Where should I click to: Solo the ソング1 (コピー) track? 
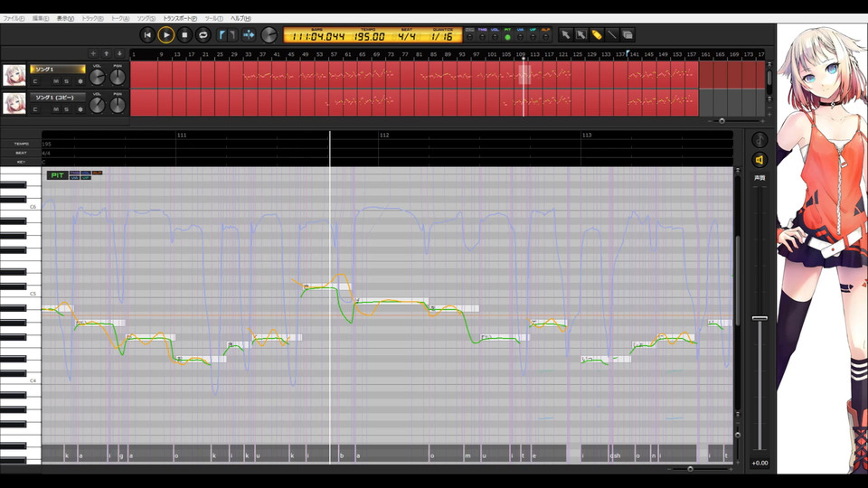pyautogui.click(x=66, y=109)
